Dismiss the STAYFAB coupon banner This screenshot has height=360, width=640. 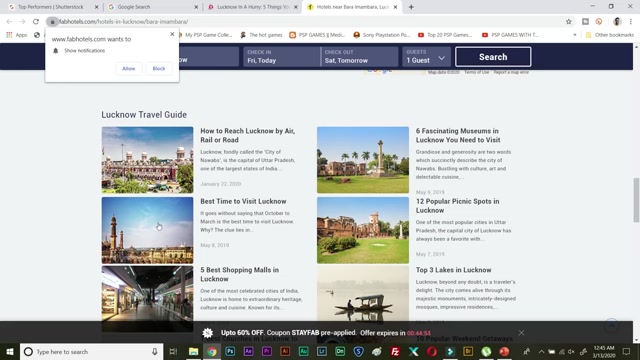(521, 333)
